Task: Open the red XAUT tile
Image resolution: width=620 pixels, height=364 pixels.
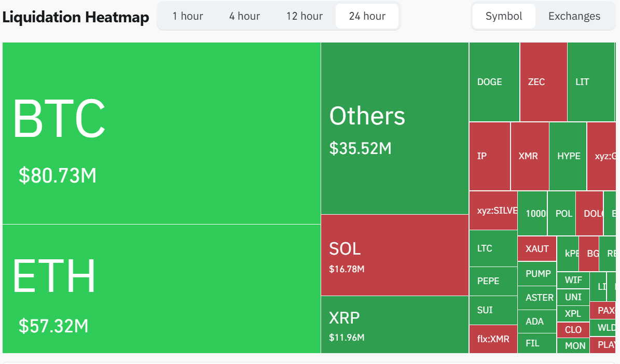Action: tap(537, 249)
